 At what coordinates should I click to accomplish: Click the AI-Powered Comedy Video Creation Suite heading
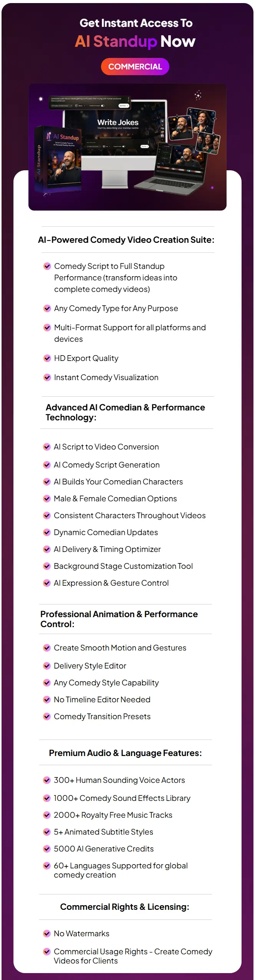pos(126,240)
